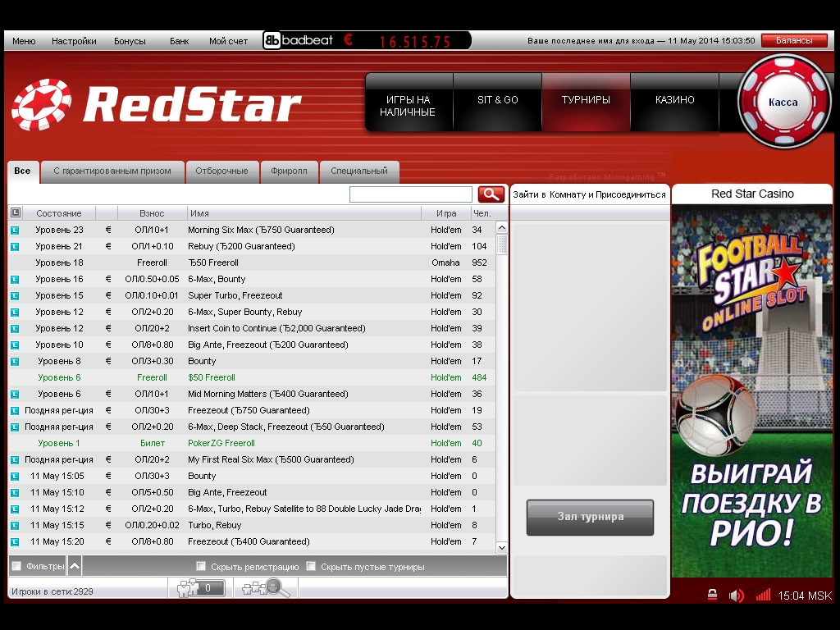Open the Банк menu
The width and height of the screenshot is (840, 630).
pyautogui.click(x=179, y=41)
